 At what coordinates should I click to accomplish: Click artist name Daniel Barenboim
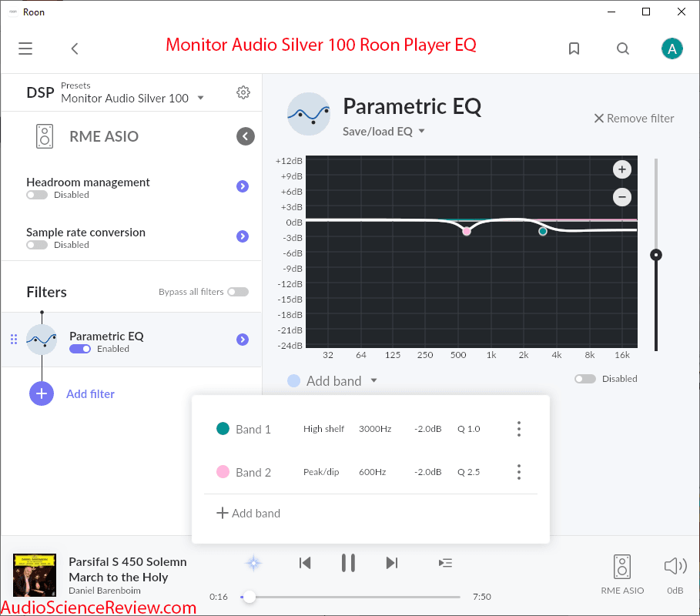tap(105, 591)
